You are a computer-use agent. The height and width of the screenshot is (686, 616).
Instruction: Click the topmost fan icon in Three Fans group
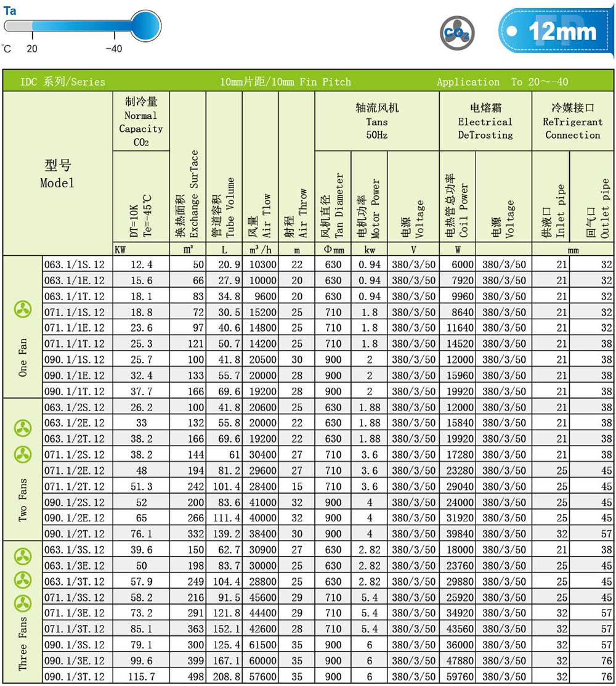(x=23, y=557)
